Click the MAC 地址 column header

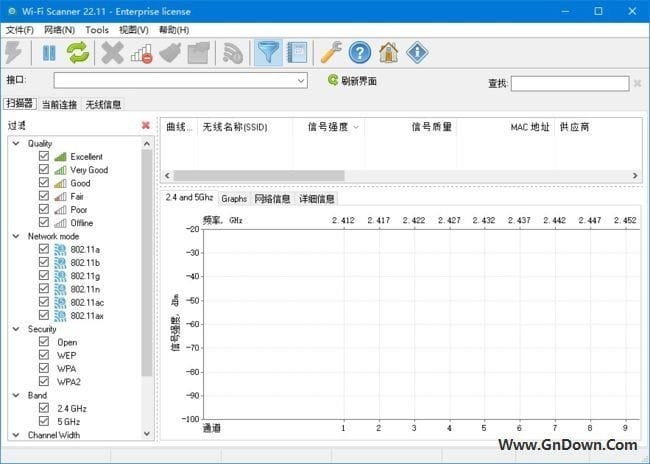[506, 127]
